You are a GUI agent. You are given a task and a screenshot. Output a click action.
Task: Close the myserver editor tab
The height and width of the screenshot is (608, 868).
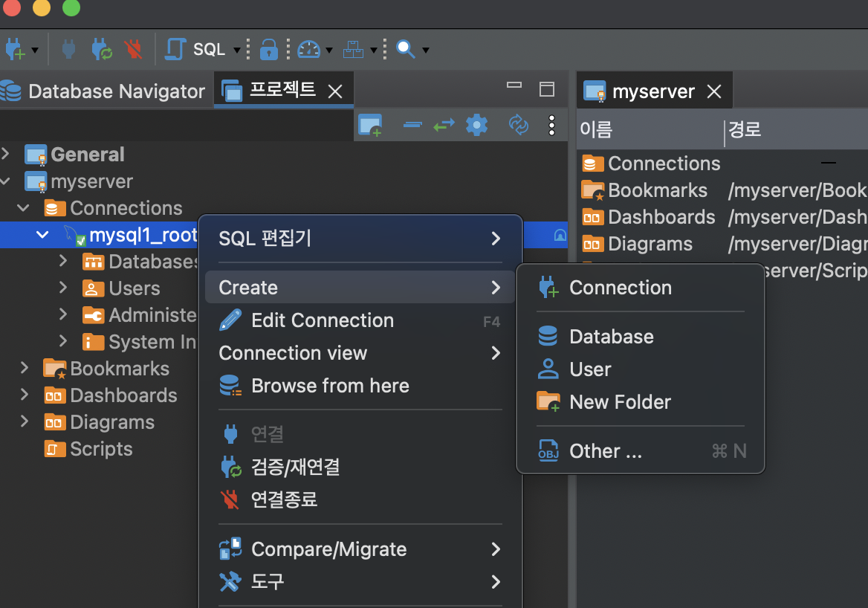pos(714,91)
